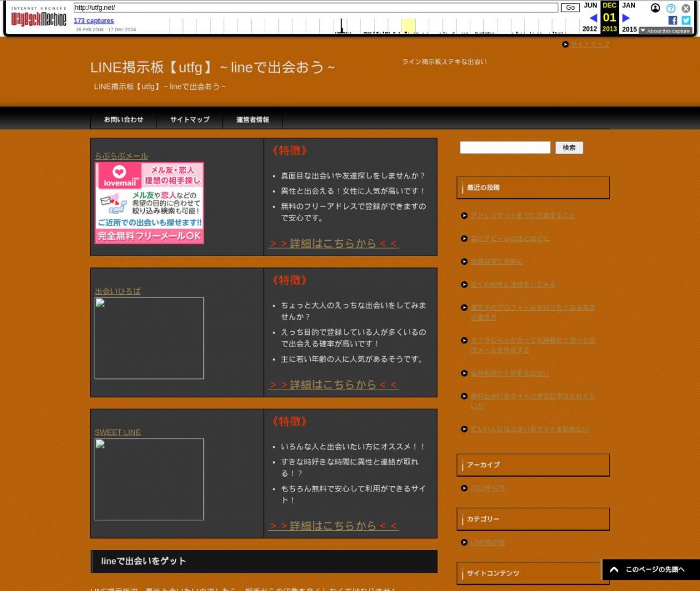Click the highlighted 2013 bar in sparkline
Screen dimensions: 700x591
(408, 26)
